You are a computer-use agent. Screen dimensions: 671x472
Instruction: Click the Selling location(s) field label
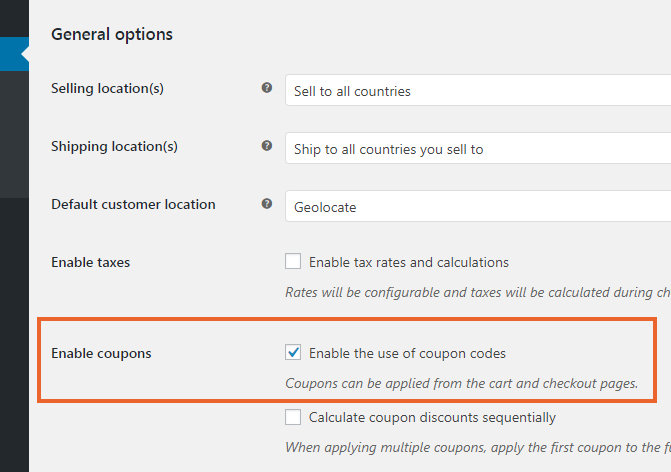point(107,89)
